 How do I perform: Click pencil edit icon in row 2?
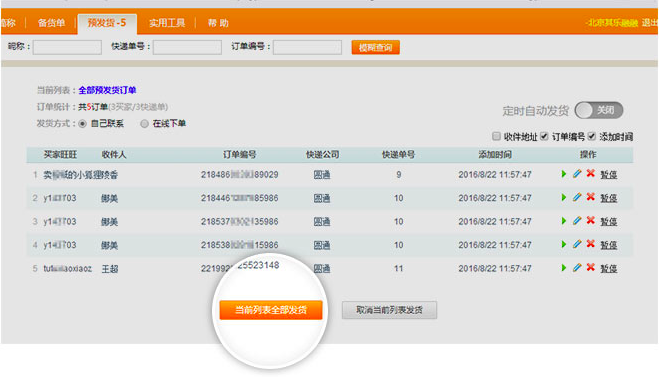(x=577, y=197)
